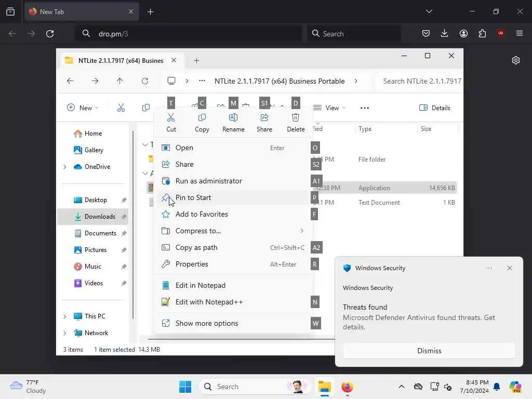The width and height of the screenshot is (532, 399).
Task: Click the Explorer toolbar Cut scissors icon
Action: point(121,108)
